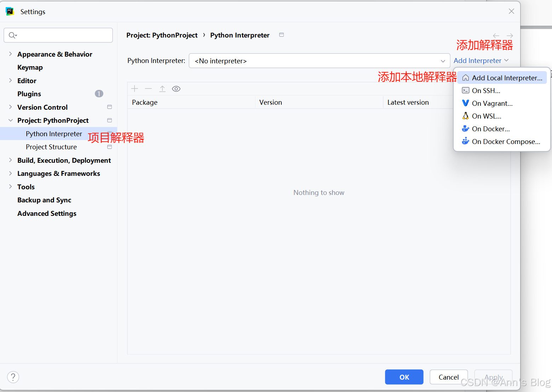This screenshot has height=392, width=552.
Task: Click project-level icon beside Python Interpreter breadcrumb
Action: click(282, 35)
